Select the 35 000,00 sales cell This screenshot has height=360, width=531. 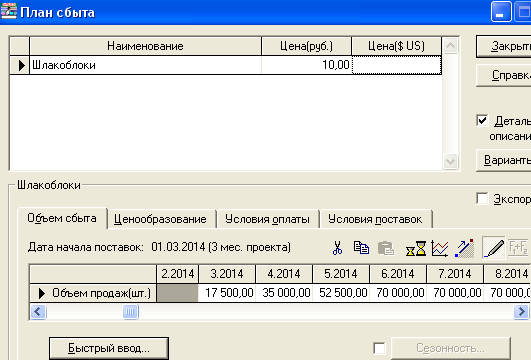tap(284, 293)
